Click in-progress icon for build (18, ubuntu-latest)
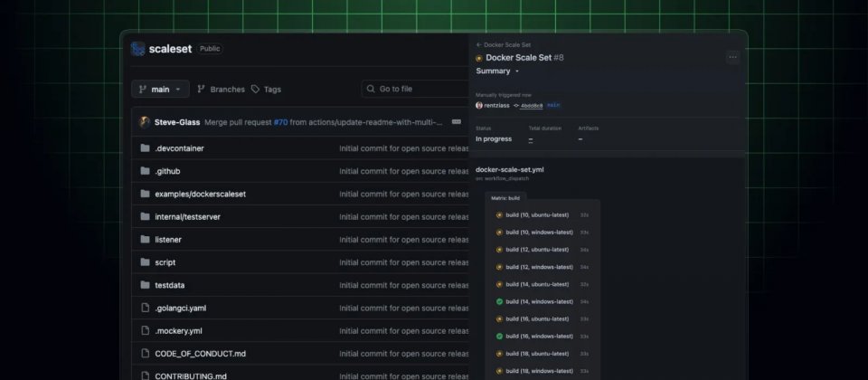This screenshot has height=380, width=868. tap(499, 354)
